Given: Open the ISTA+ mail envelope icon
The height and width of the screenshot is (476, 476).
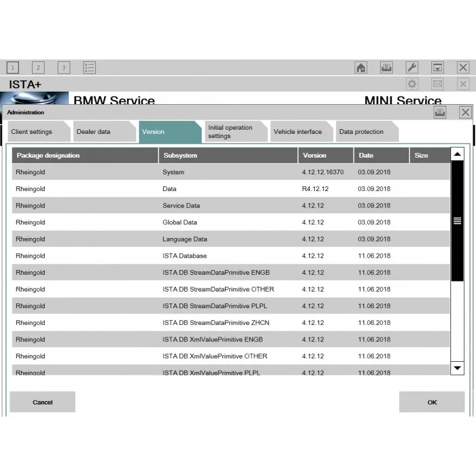Looking at the screenshot, I should click(x=437, y=84).
